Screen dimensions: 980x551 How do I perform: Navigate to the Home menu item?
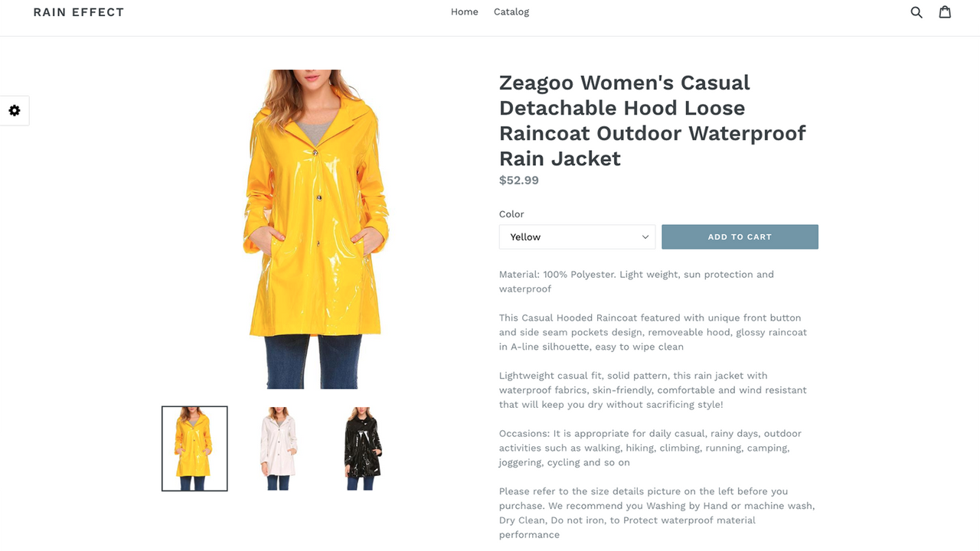click(464, 11)
